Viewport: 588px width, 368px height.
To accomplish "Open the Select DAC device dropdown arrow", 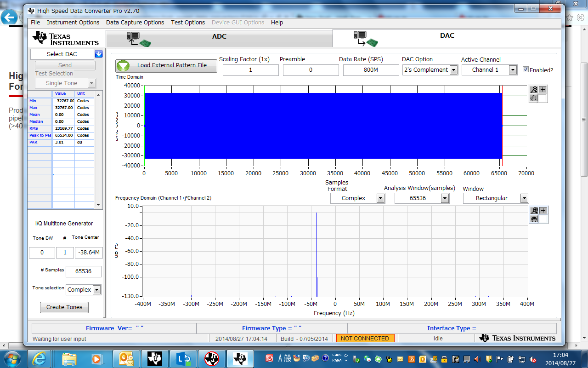I will click(x=99, y=54).
